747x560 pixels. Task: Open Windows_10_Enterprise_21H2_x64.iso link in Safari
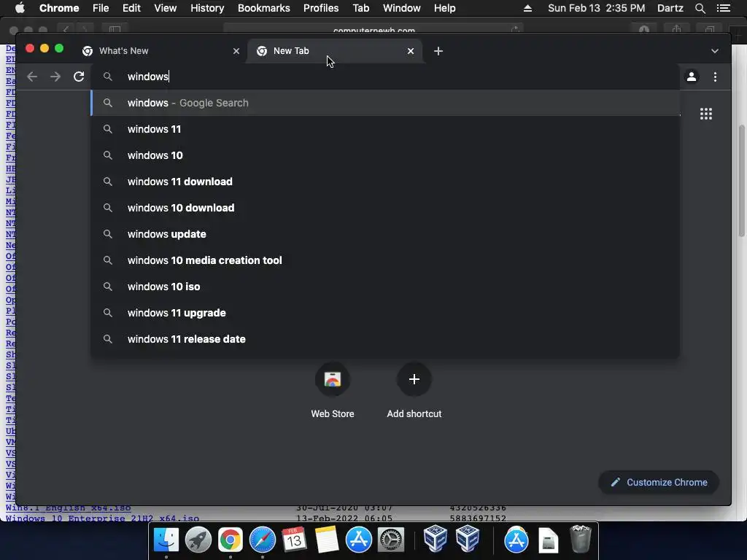tap(102, 518)
